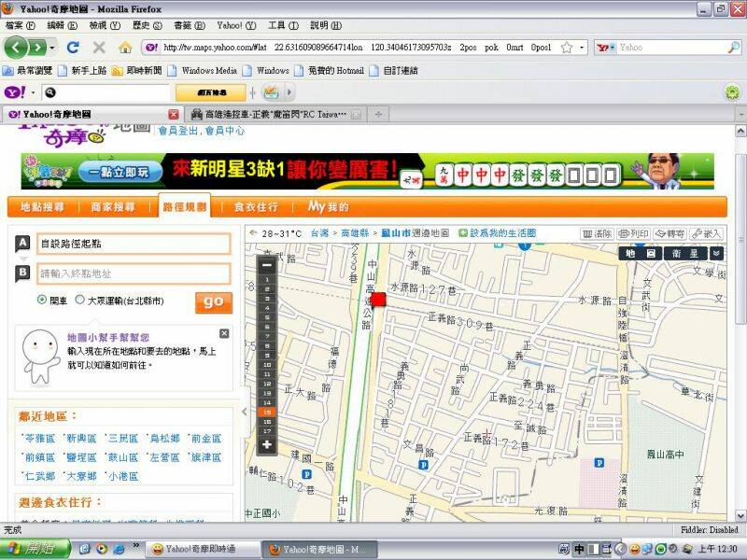Expand quick launch overflow chevron

coord(135,545)
